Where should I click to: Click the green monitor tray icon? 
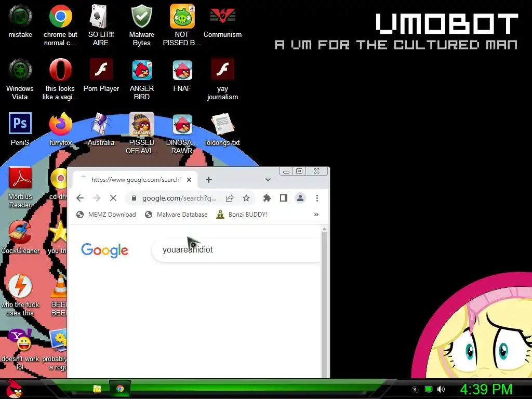(429, 389)
